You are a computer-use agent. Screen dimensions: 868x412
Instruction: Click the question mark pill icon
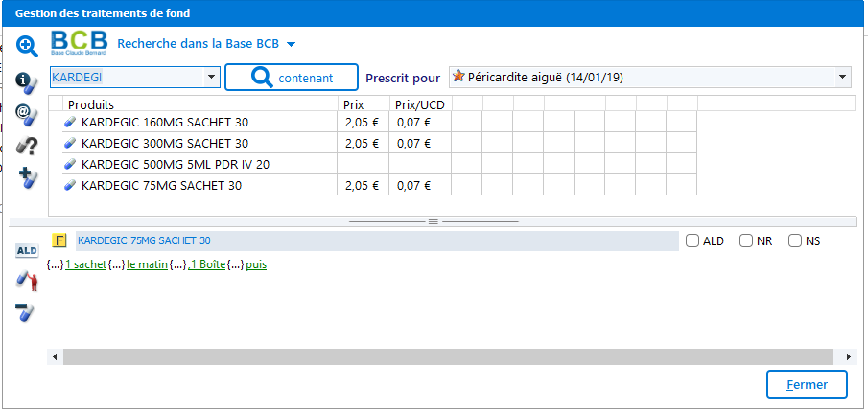[x=27, y=146]
